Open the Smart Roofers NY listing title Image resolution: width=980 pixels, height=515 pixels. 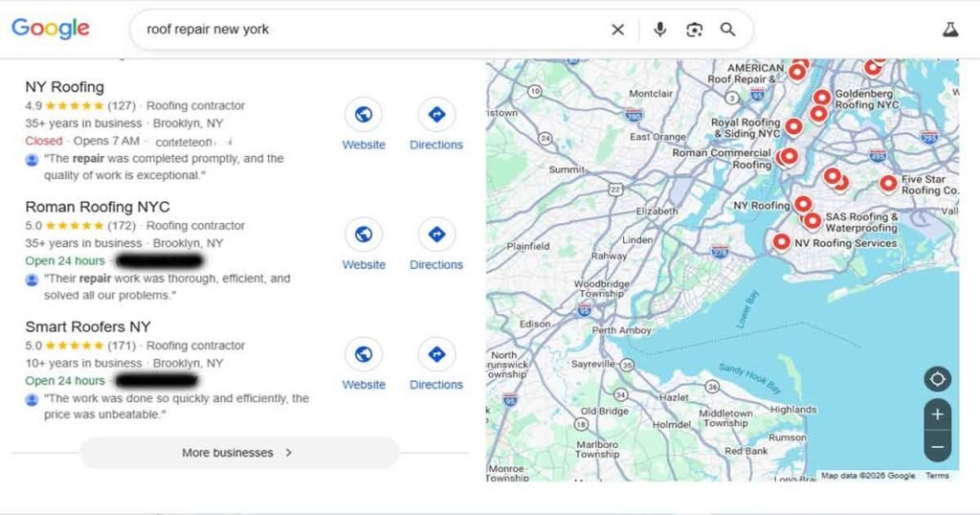click(88, 326)
